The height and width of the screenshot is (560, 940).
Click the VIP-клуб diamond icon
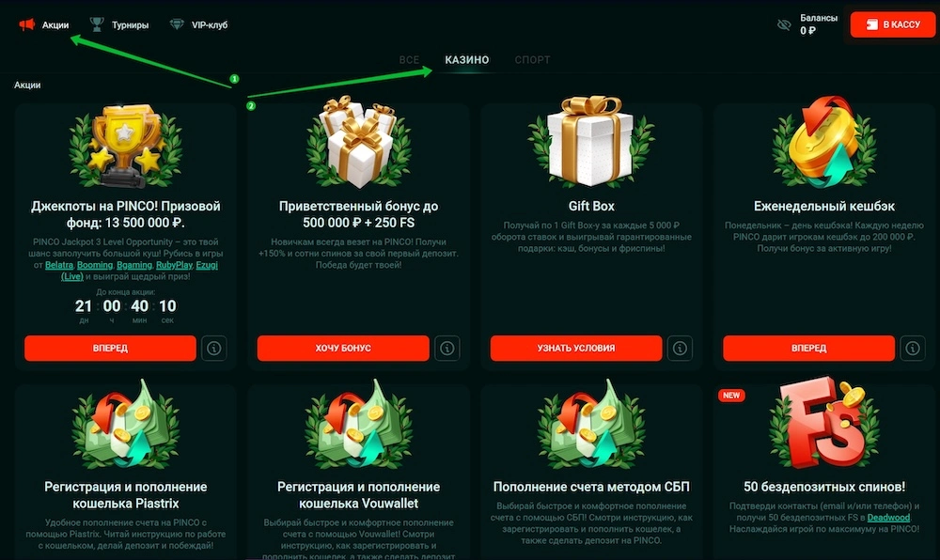pos(177,24)
